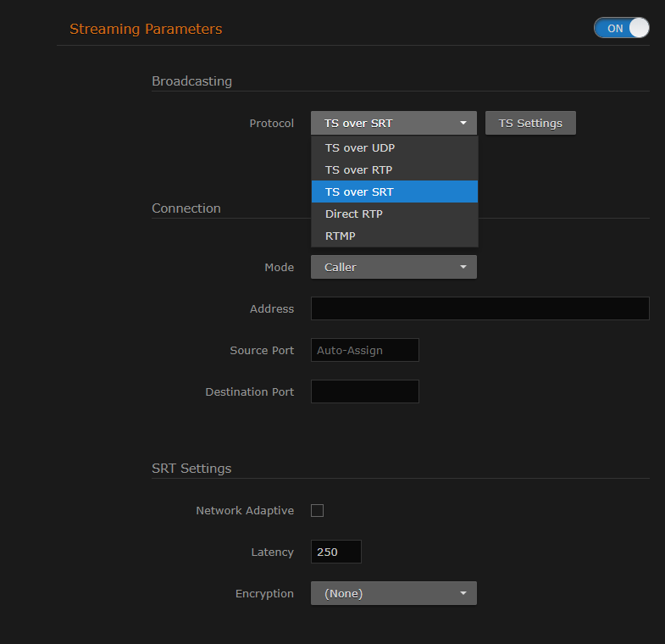The image size is (665, 644).
Task: Open TS Settings
Action: click(x=530, y=123)
